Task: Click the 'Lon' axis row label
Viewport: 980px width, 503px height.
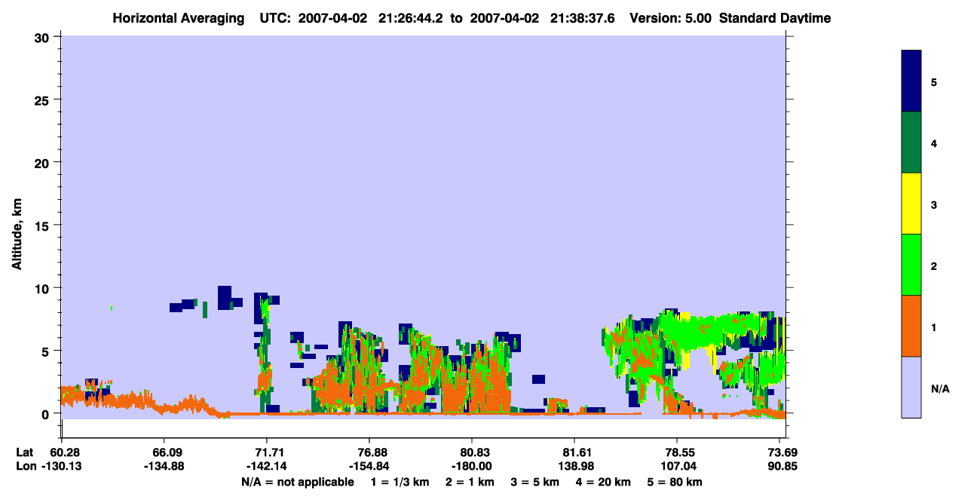Action: click(26, 466)
